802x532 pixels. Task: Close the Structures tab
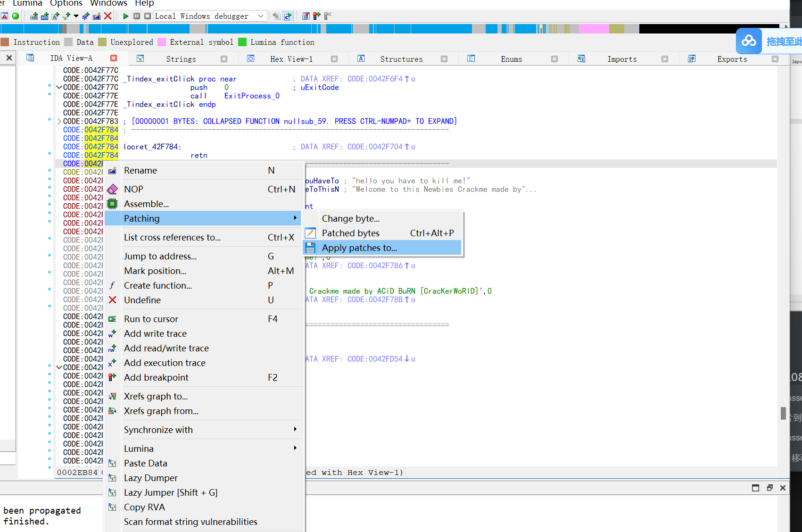(444, 59)
